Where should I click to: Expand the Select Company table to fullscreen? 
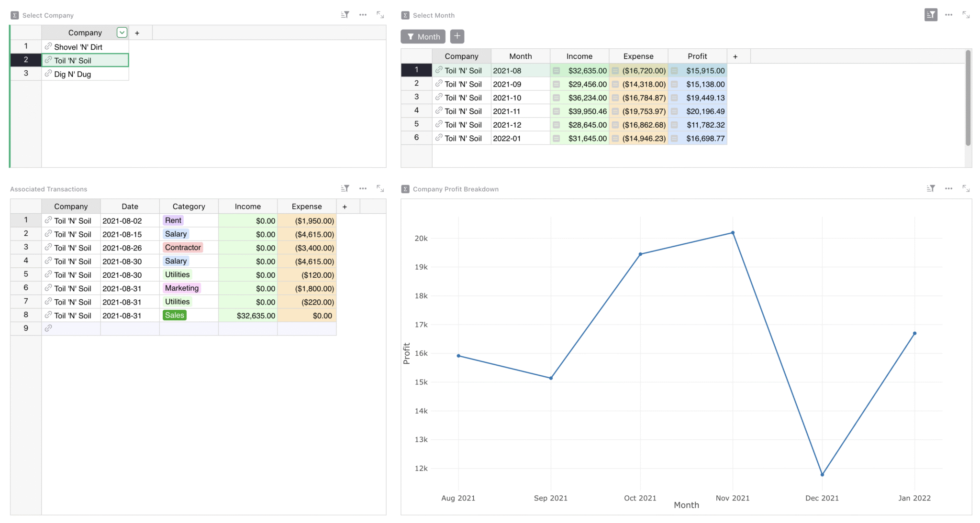coord(380,15)
